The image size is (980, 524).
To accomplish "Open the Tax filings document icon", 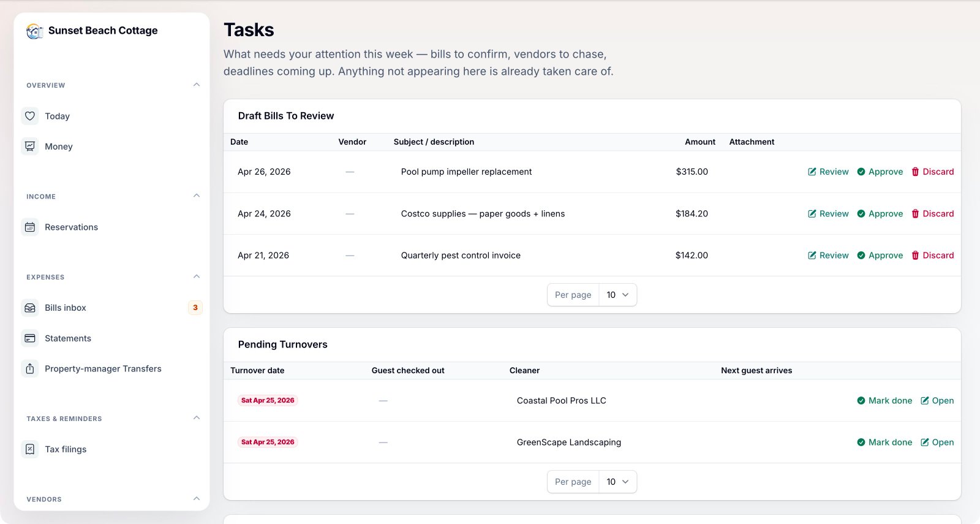I will pos(30,449).
